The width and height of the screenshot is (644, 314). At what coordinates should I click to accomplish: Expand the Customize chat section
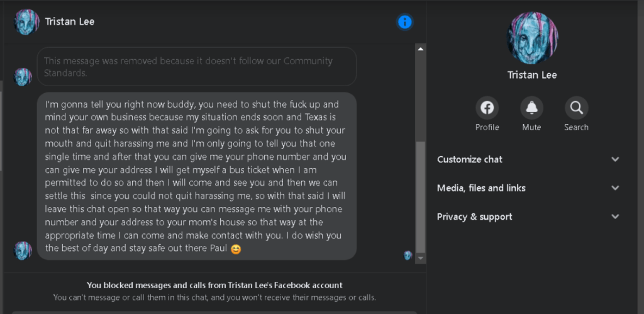528,159
